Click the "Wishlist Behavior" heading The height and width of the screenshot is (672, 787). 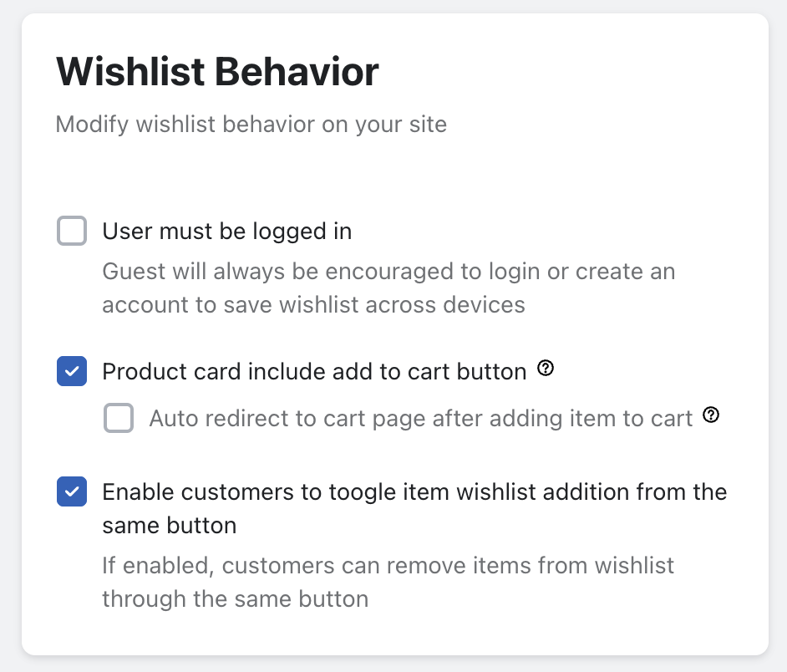pyautogui.click(x=217, y=73)
